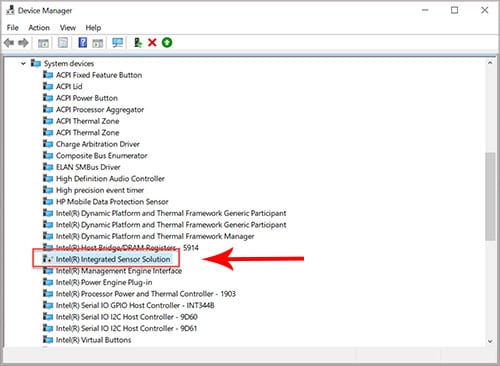This screenshot has height=366, width=500.
Task: Click the action pane toolbar icon
Action: [98, 43]
